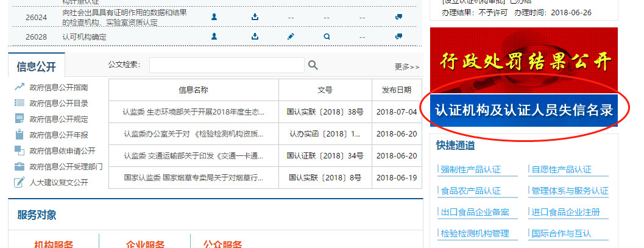Open the 更多>> link for more documents
Image resolution: width=644 pixels, height=248 pixels.
tap(406, 67)
